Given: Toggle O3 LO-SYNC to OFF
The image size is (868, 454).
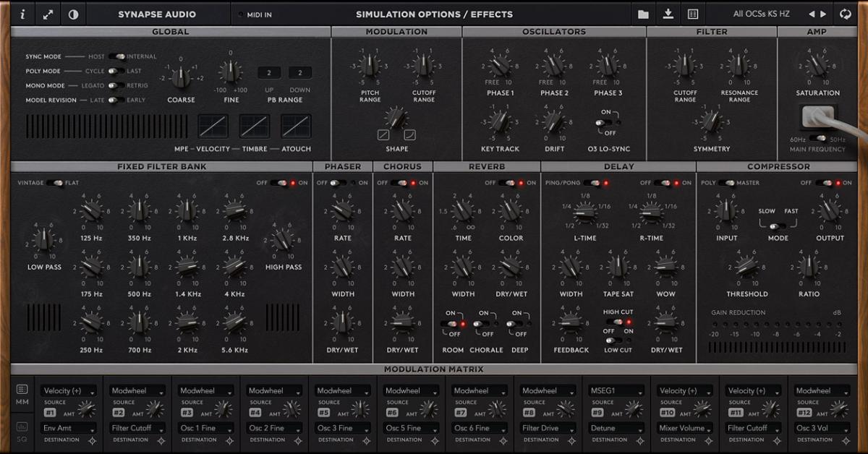Looking at the screenshot, I should point(605,124).
